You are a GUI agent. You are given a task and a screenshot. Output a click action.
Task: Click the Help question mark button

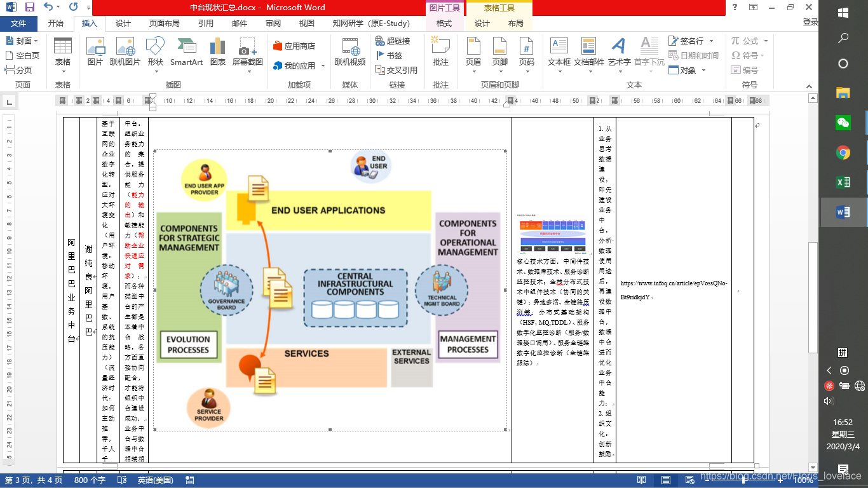735,8
